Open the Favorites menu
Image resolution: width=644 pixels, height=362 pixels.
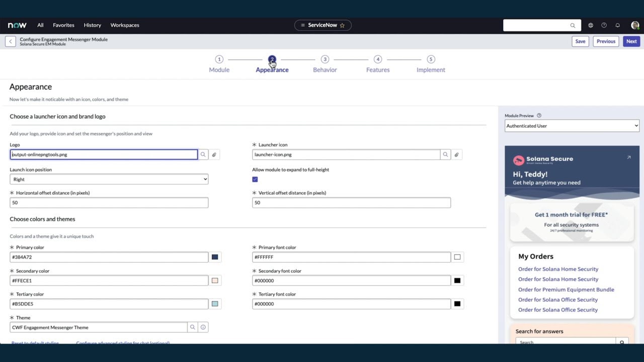pyautogui.click(x=63, y=25)
